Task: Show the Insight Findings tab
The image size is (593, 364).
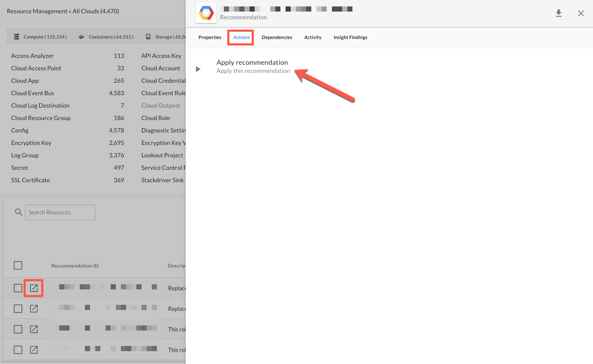Action: click(350, 37)
